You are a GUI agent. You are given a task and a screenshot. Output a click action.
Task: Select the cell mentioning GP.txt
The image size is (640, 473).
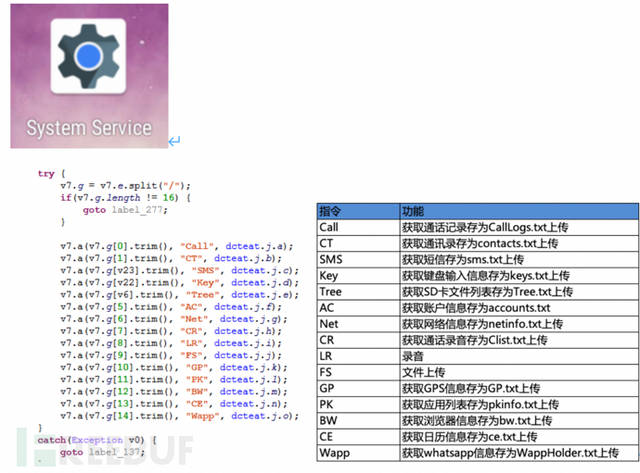pyautogui.click(x=519, y=388)
